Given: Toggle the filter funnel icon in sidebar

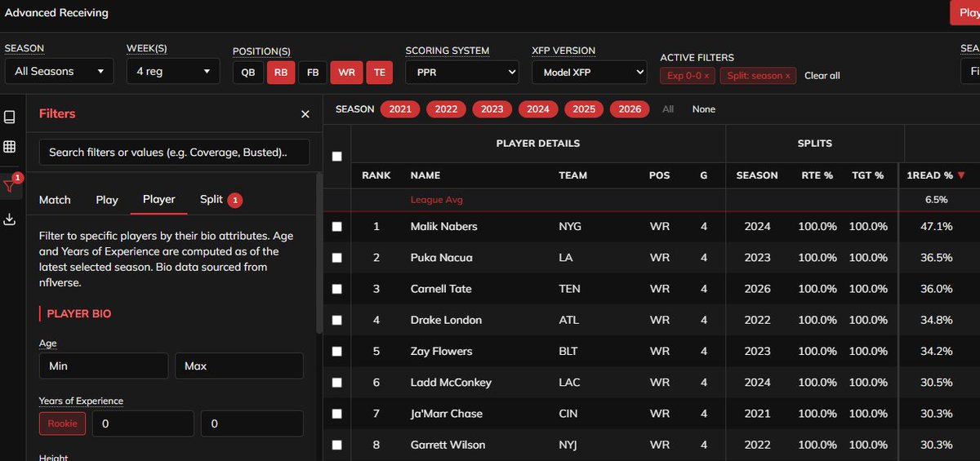Looking at the screenshot, I should (x=10, y=186).
